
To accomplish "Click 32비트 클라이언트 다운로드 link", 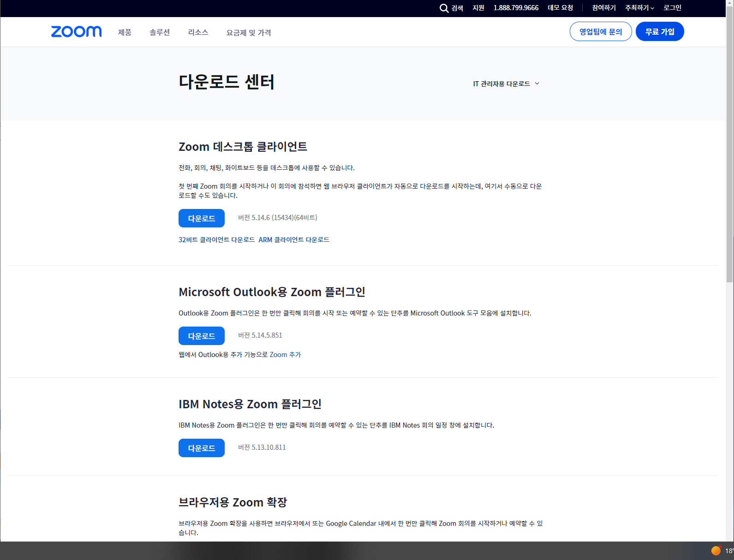I will tap(217, 240).
